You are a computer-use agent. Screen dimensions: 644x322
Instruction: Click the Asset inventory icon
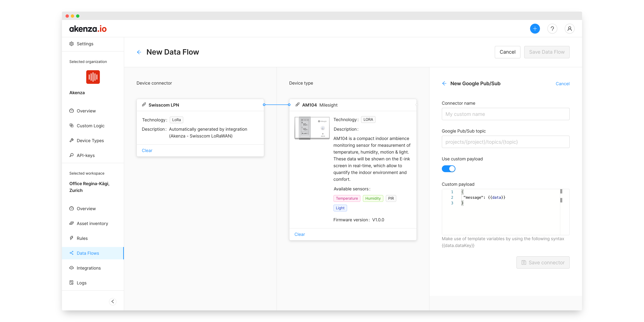72,223
